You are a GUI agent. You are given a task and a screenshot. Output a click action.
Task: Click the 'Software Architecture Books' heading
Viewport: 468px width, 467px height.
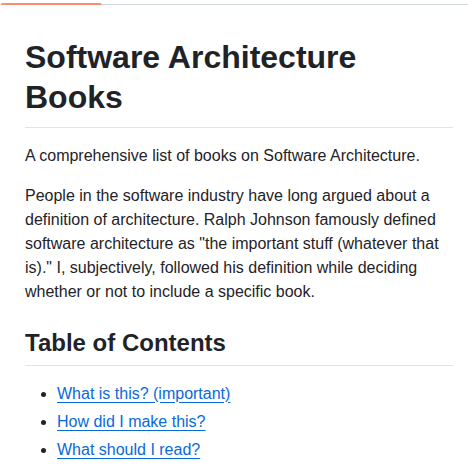tap(191, 77)
